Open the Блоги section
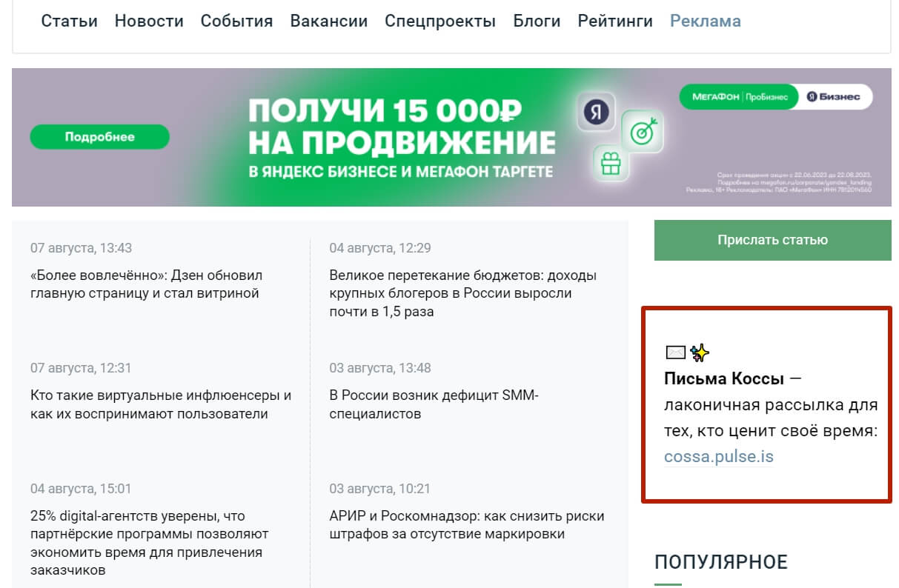This screenshot has width=899, height=588. click(x=537, y=21)
